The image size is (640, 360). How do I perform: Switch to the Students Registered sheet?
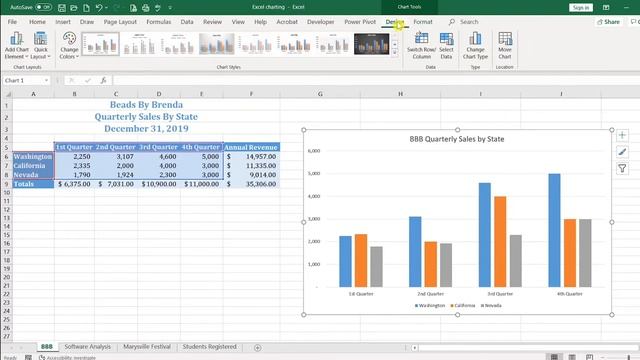(209, 347)
